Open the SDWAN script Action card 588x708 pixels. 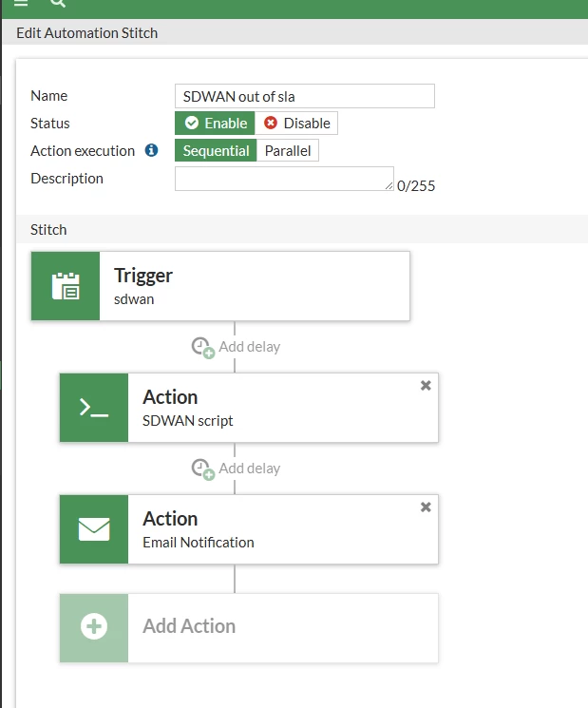(249, 408)
